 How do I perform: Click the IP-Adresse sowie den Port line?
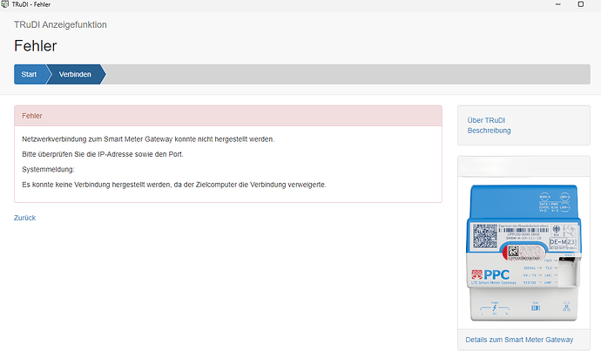pyautogui.click(x=103, y=154)
